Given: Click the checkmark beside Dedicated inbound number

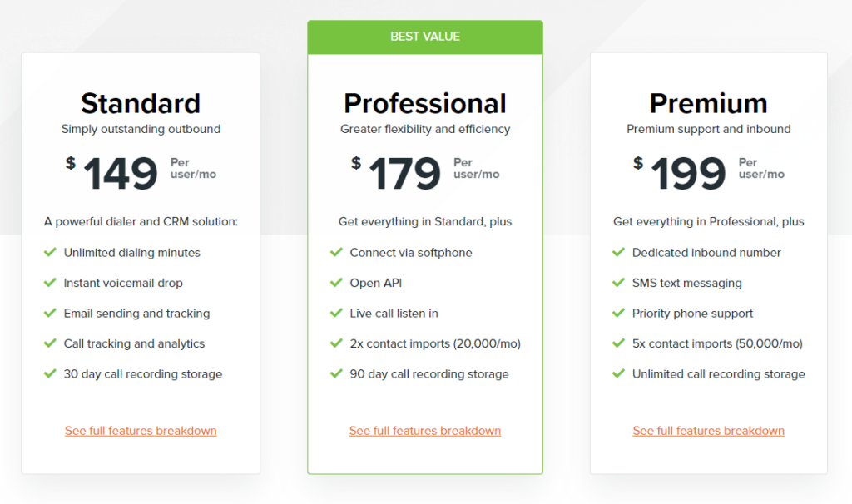Looking at the screenshot, I should [x=618, y=252].
